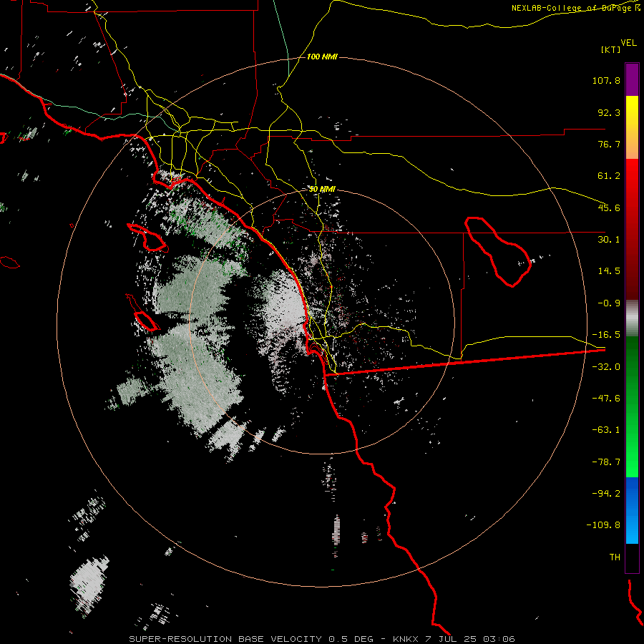This screenshot has height=644, width=644.
Task: Click the bright green band of the velocity scale
Action: click(x=632, y=406)
